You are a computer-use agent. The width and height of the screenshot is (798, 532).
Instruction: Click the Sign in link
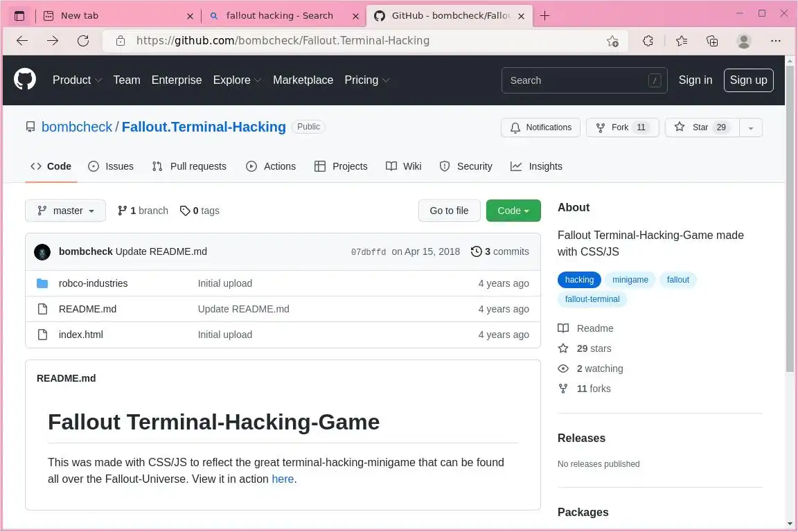click(695, 80)
